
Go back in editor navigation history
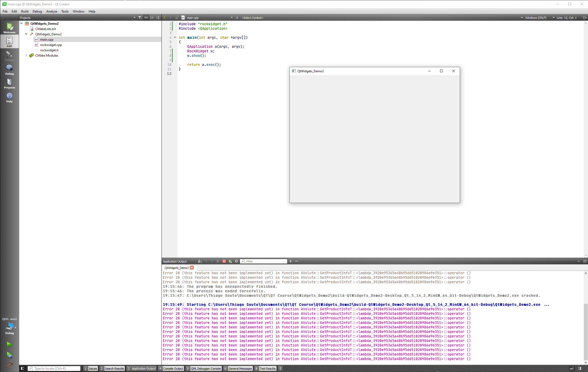165,18
